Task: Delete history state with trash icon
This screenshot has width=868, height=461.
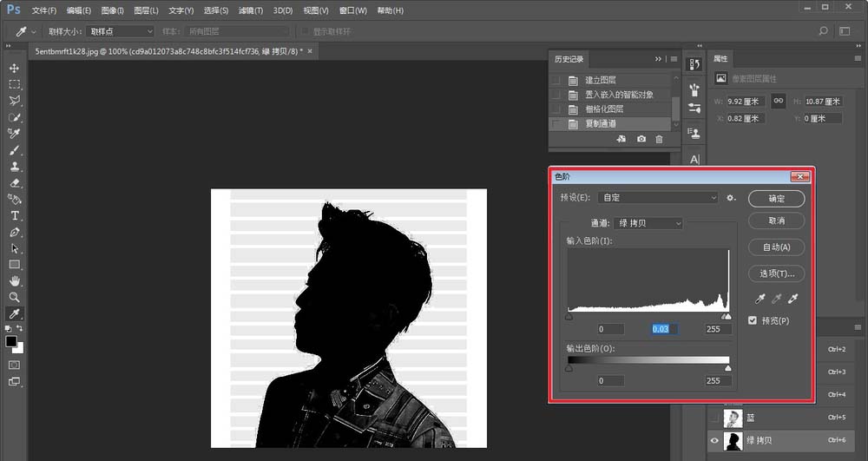Action: click(660, 139)
